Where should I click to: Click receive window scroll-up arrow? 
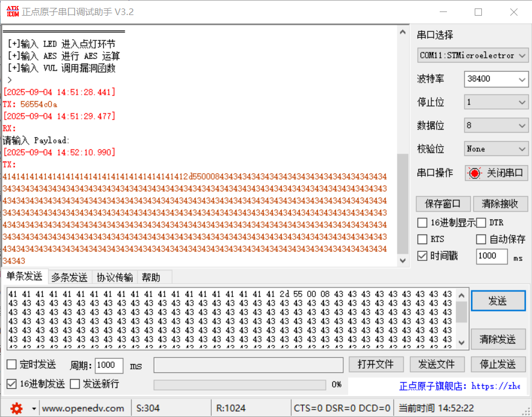403,32
